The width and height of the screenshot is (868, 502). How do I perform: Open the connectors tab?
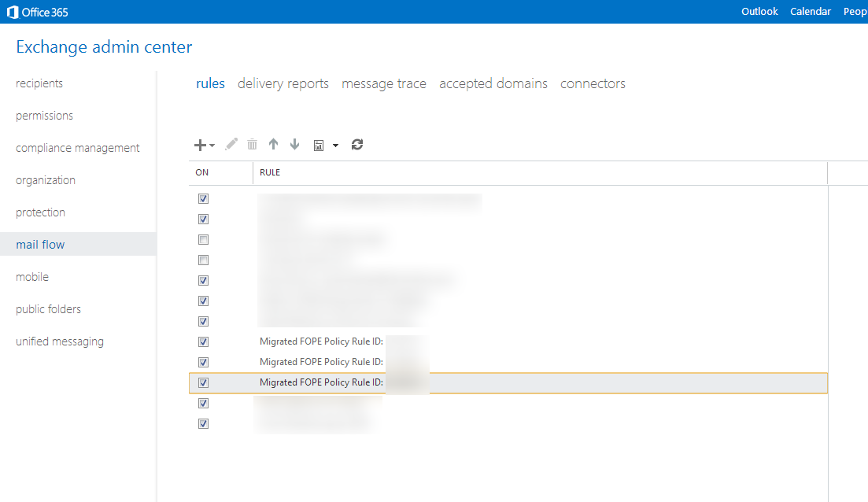click(593, 83)
